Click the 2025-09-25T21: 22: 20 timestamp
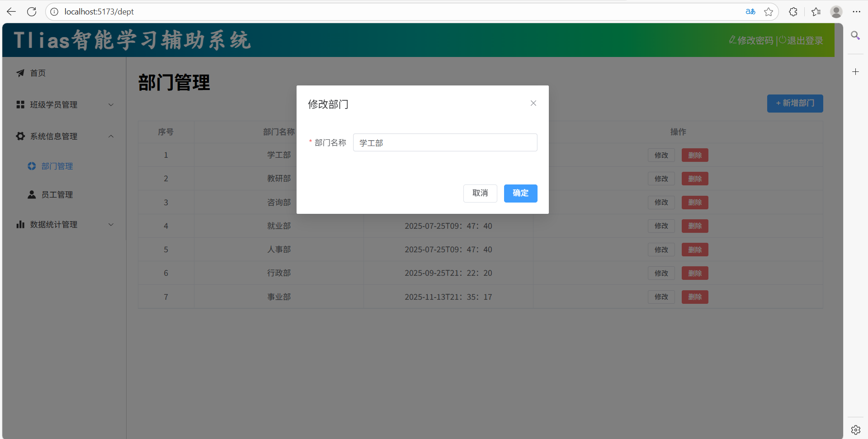 (x=448, y=273)
